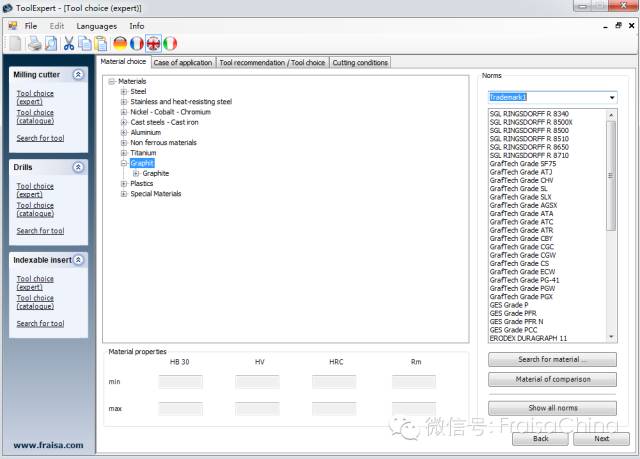Screen dimensions: 640x459
Task: Open Milling cutter Tool choice (expert) link
Action: pos(35,98)
